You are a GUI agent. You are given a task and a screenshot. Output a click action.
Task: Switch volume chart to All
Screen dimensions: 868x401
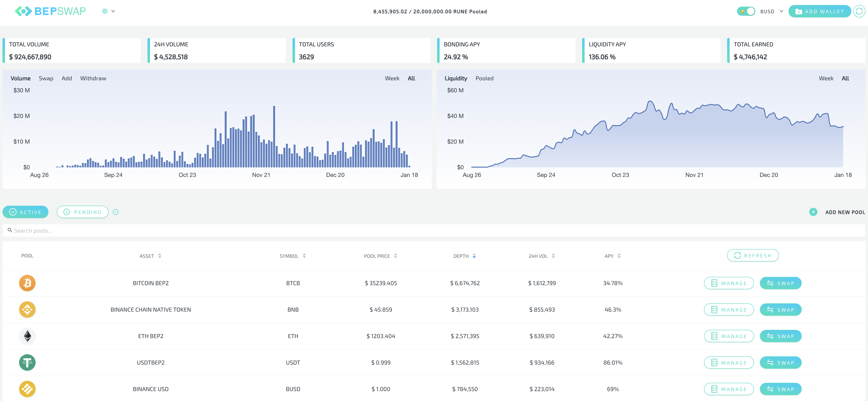tap(411, 78)
